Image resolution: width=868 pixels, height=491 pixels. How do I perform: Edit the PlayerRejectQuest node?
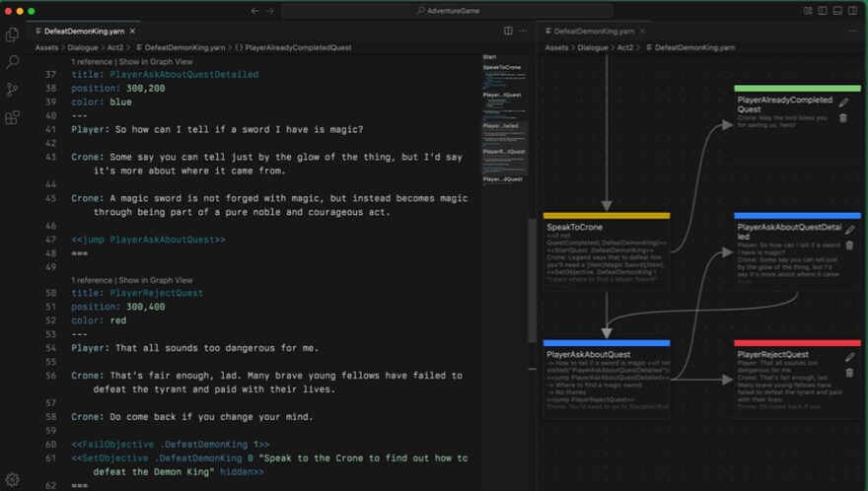click(x=849, y=358)
